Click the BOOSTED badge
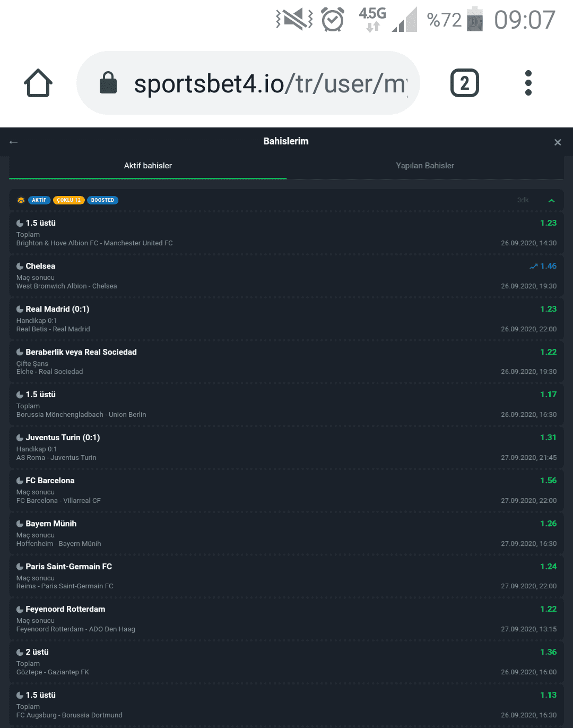The image size is (573, 728). coord(102,200)
